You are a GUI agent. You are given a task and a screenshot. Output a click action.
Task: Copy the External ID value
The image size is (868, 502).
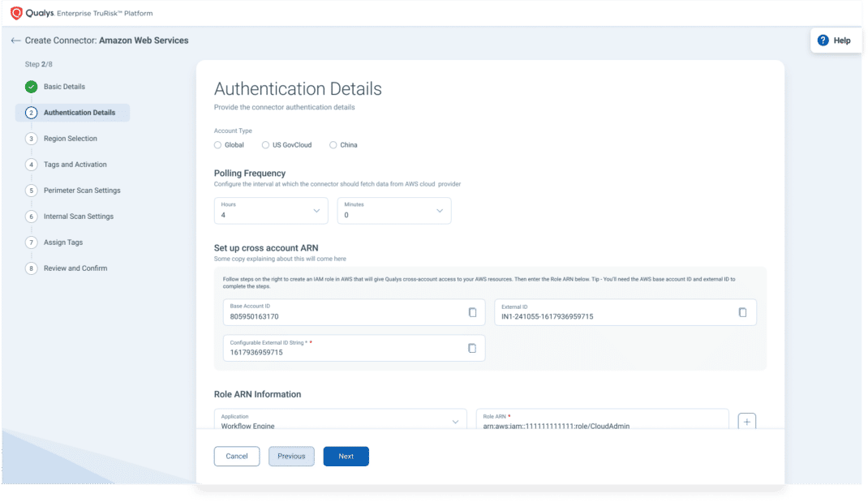pos(742,312)
